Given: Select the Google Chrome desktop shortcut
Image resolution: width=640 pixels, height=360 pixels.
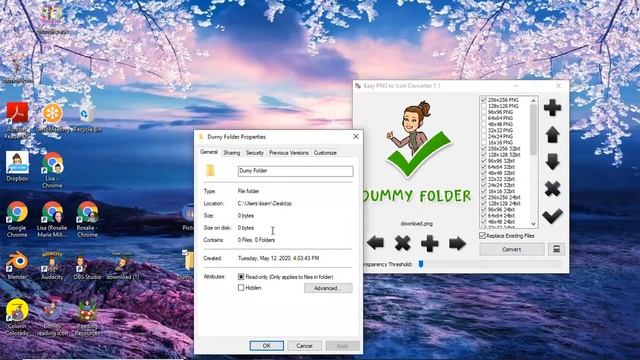Looking at the screenshot, I should pos(17,219).
